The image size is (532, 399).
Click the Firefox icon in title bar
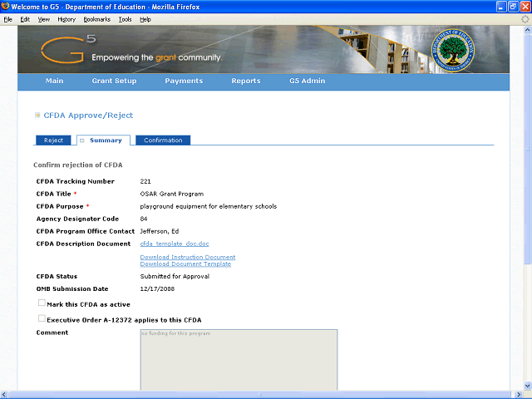pos(6,6)
